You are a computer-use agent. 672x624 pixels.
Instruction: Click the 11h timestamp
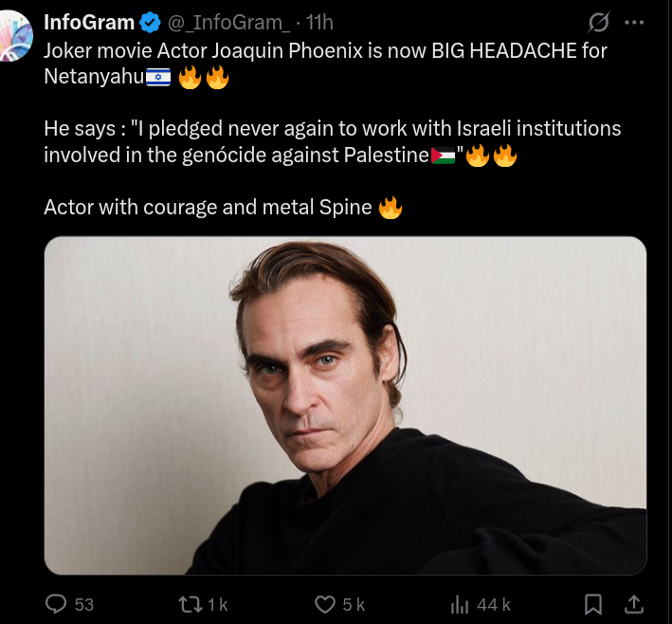click(319, 23)
